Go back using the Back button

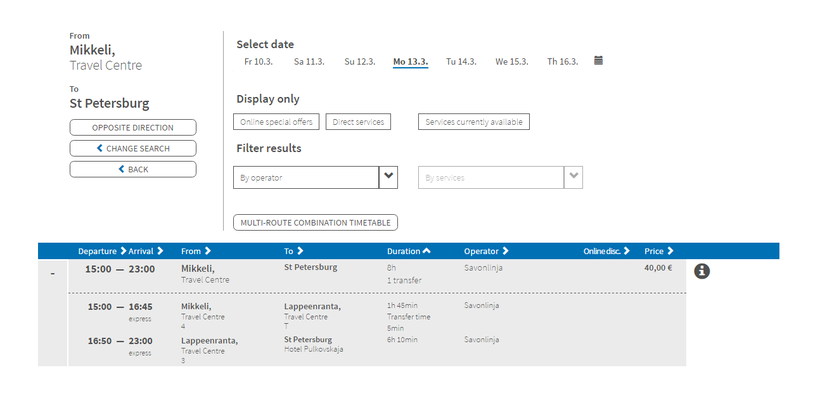(133, 170)
